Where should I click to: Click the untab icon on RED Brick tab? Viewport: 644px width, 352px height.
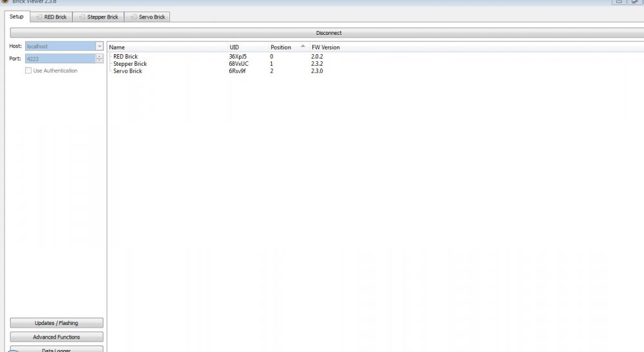[x=39, y=17]
